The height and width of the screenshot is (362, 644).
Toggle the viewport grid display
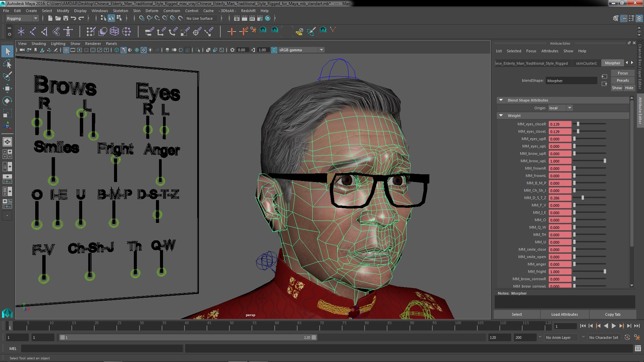click(x=66, y=50)
